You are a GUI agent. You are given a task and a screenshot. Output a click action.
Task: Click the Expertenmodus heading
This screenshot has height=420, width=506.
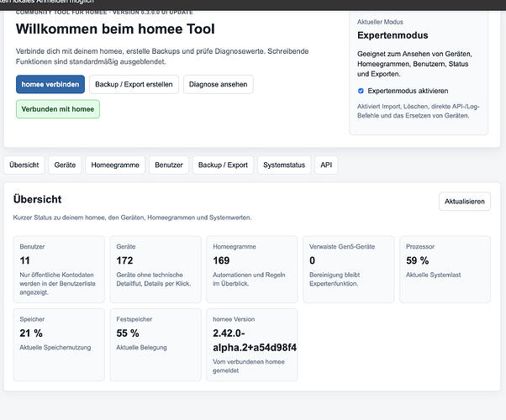point(393,35)
